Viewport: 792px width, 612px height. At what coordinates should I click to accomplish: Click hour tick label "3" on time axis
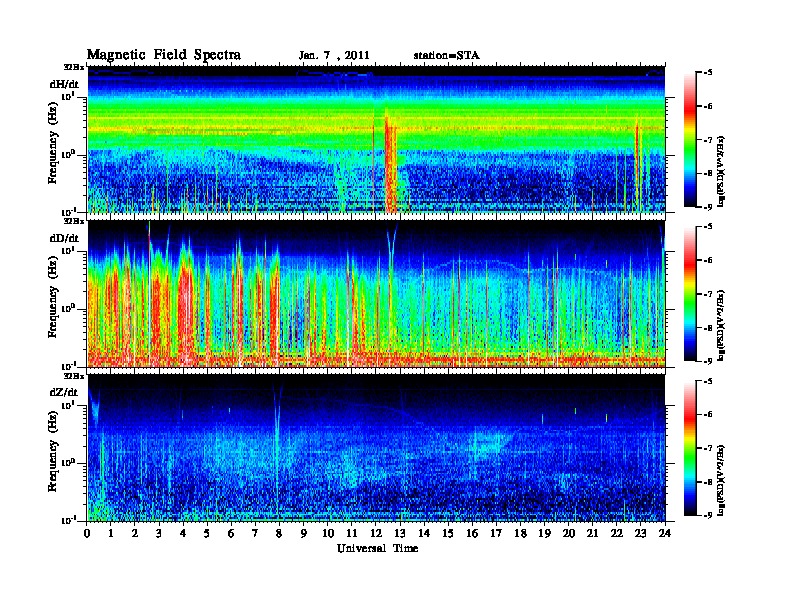[159, 533]
